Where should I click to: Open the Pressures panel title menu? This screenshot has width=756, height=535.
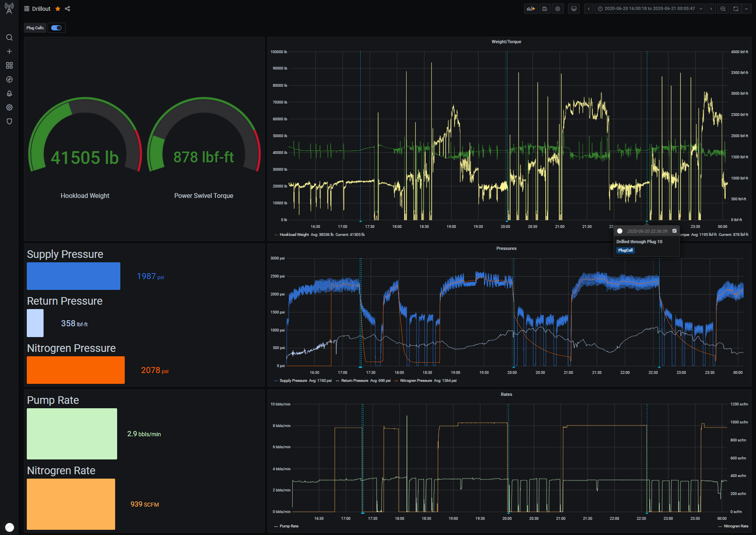click(506, 248)
